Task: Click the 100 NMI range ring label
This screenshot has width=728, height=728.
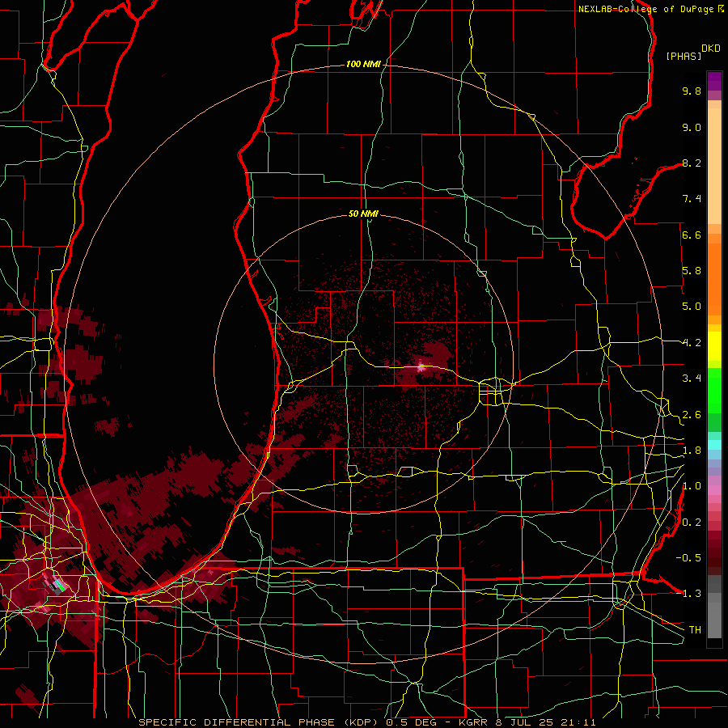Action: click(363, 64)
